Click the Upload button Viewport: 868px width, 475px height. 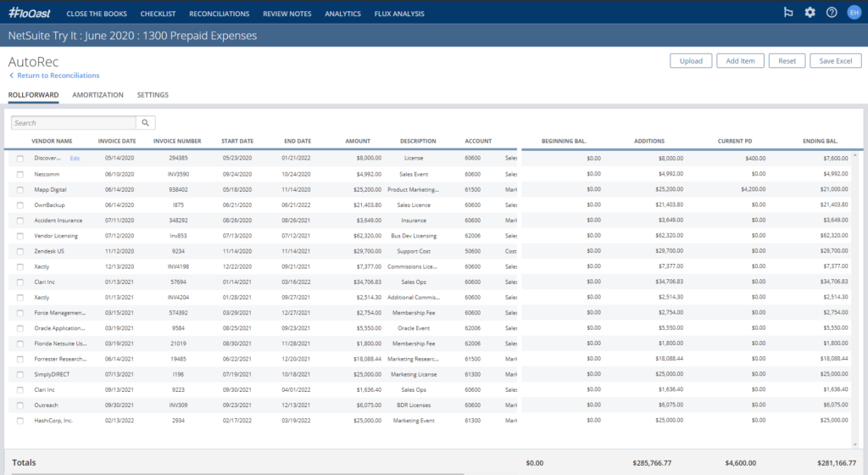[x=691, y=61]
